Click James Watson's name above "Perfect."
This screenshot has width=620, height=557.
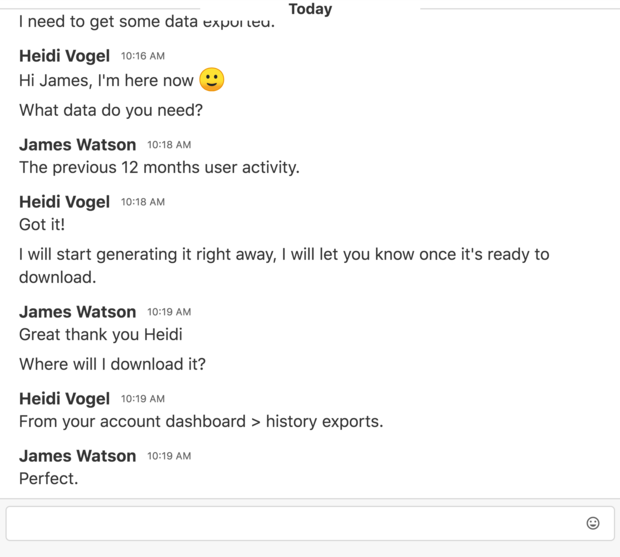(77, 455)
